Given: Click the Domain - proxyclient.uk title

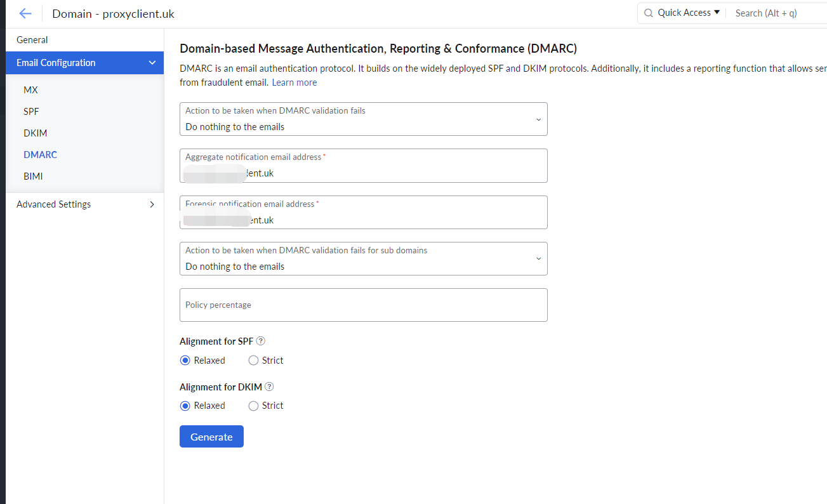Looking at the screenshot, I should [113, 13].
